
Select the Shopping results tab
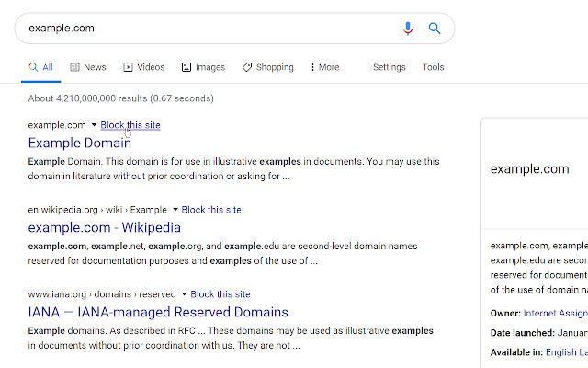pos(268,67)
